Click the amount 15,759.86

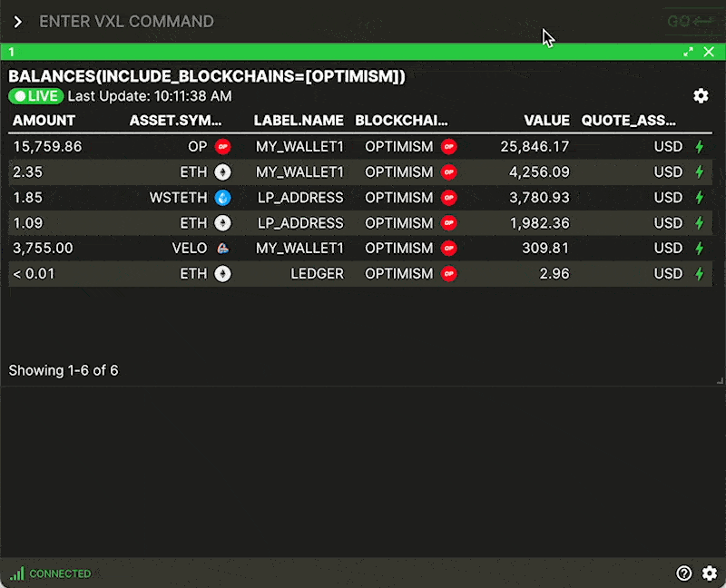point(47,147)
